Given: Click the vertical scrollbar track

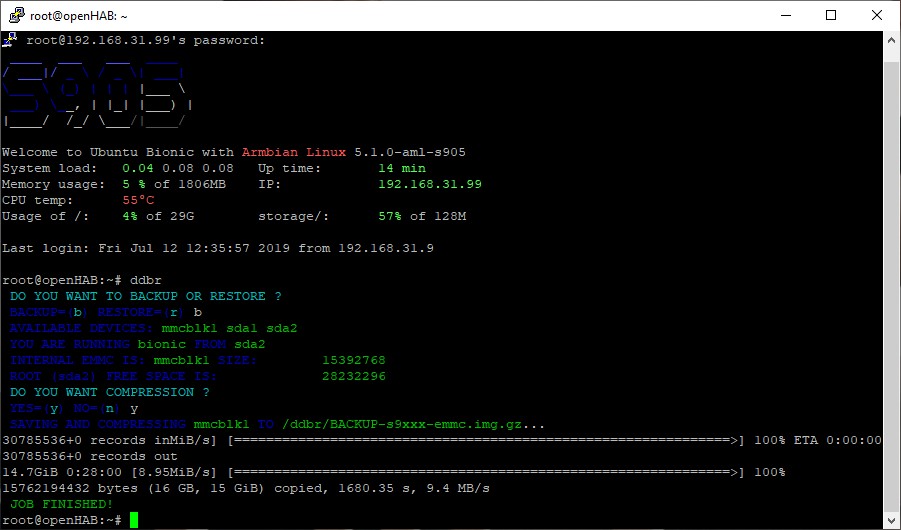Looking at the screenshot, I should click(x=891, y=287).
